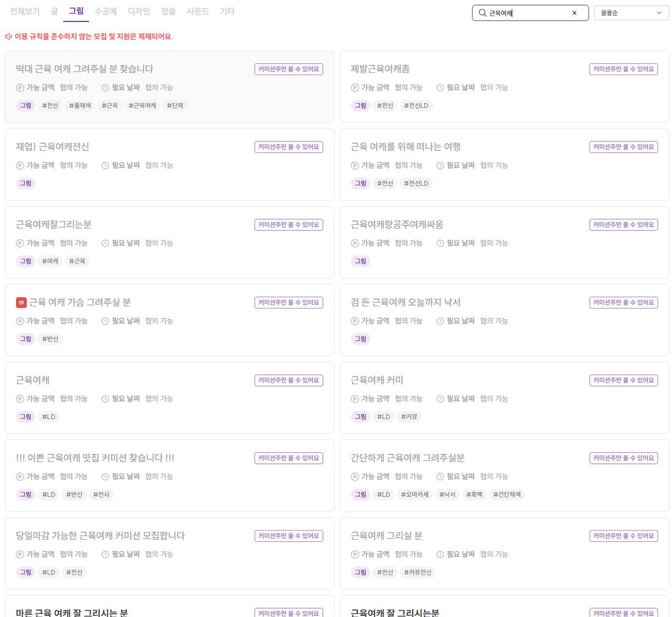Click 커미션주만 볼 수 있어요 badge on 떡대 post
672x617 pixels.
[289, 69]
